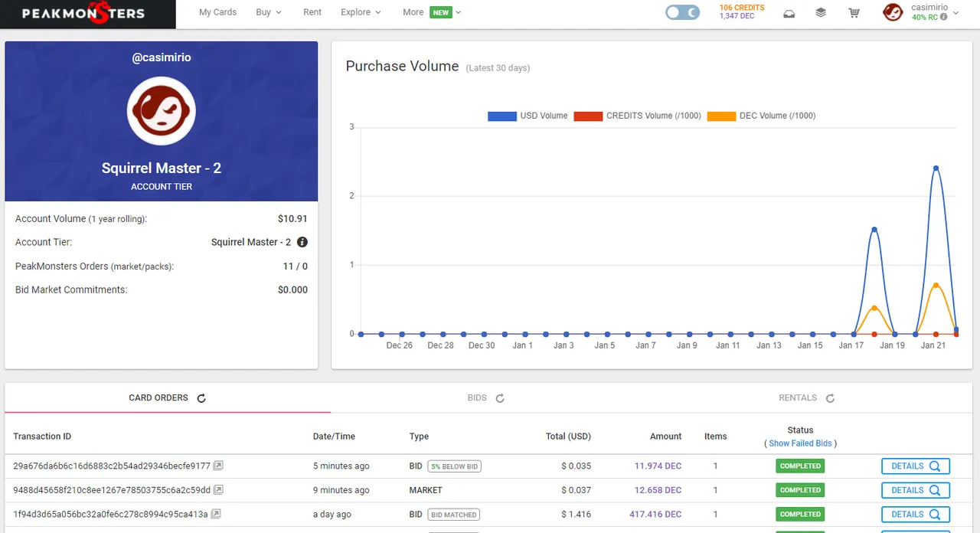Click Show Failed Bids link
Screen dimensions: 980x533
click(x=800, y=443)
